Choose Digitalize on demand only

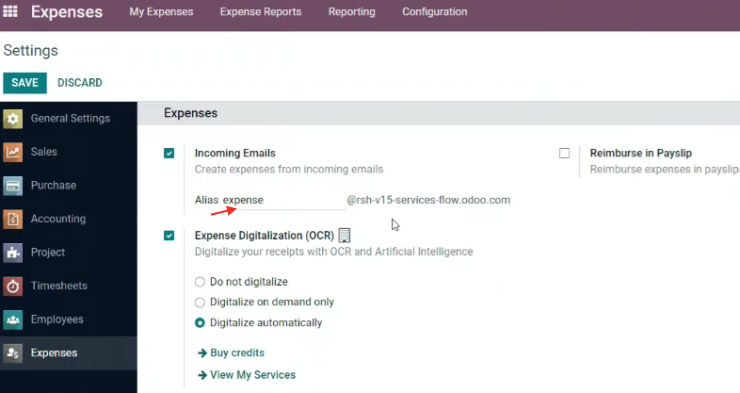pos(200,302)
